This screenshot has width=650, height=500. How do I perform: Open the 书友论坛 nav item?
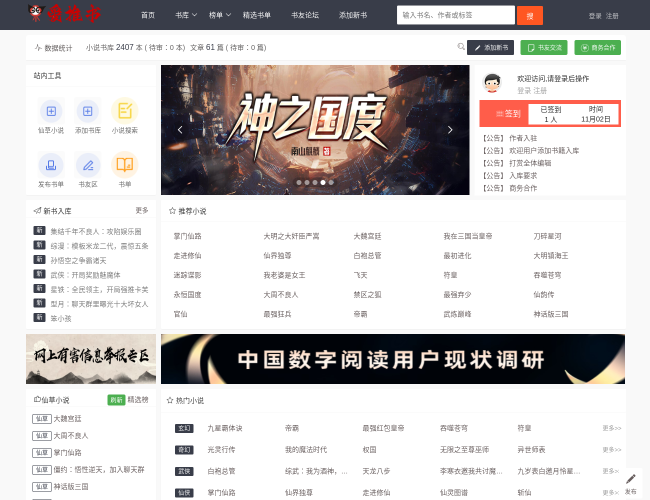[x=305, y=15]
